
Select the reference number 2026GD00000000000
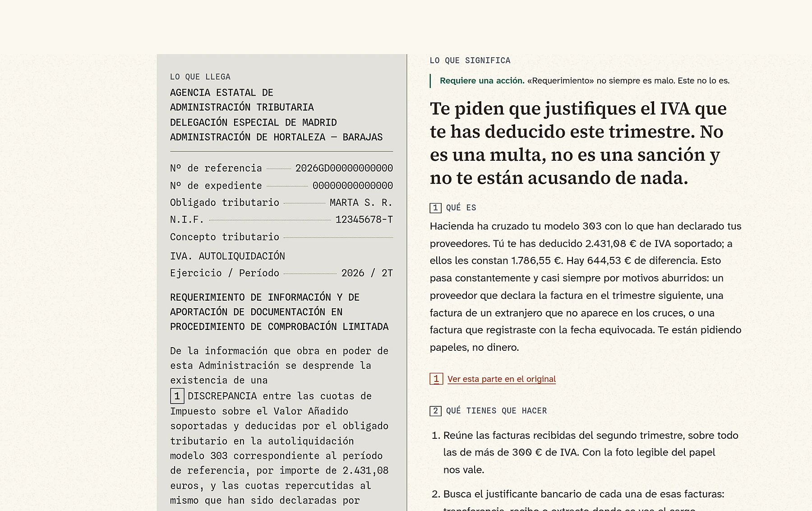344,168
